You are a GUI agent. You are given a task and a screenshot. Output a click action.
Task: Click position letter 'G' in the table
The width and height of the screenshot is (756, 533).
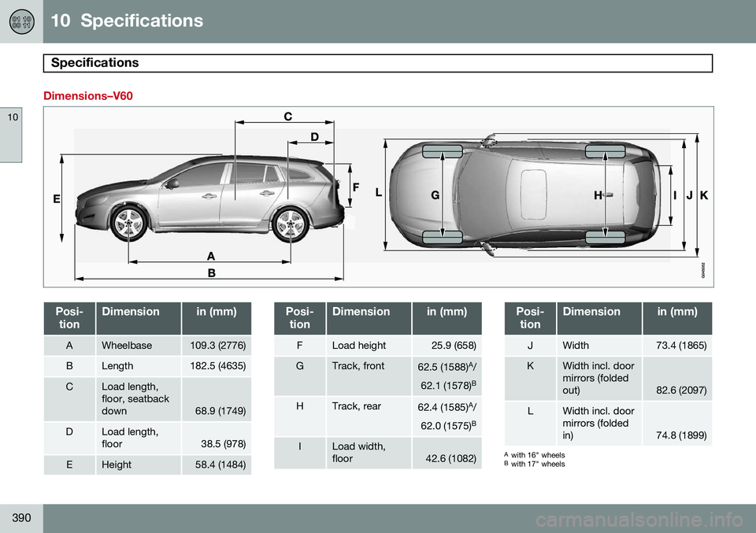tap(300, 366)
